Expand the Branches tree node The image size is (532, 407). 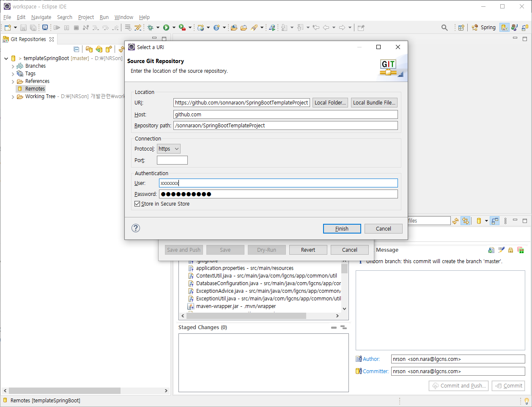point(13,66)
